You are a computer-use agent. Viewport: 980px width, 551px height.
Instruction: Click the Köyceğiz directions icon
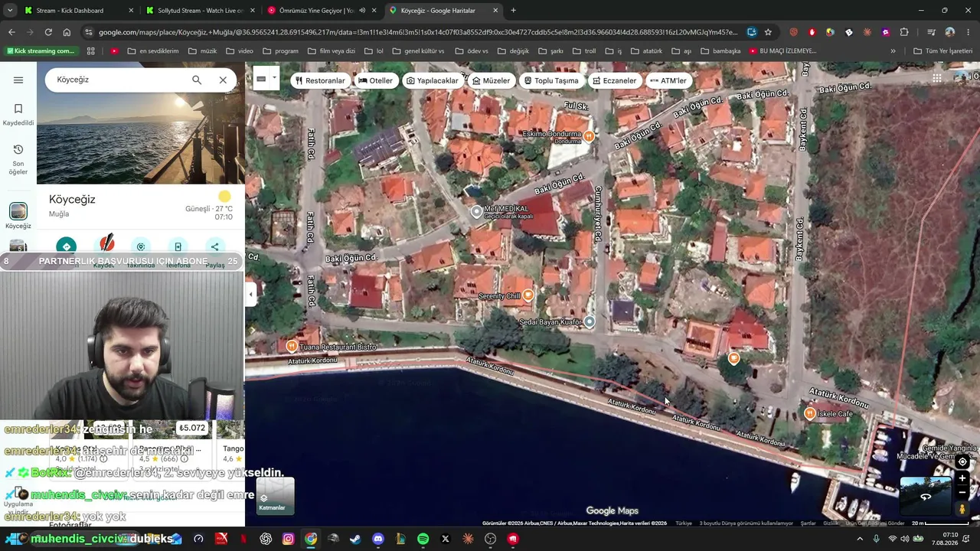pyautogui.click(x=67, y=246)
